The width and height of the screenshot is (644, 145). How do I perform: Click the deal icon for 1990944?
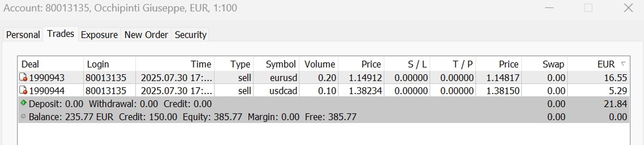(x=23, y=90)
